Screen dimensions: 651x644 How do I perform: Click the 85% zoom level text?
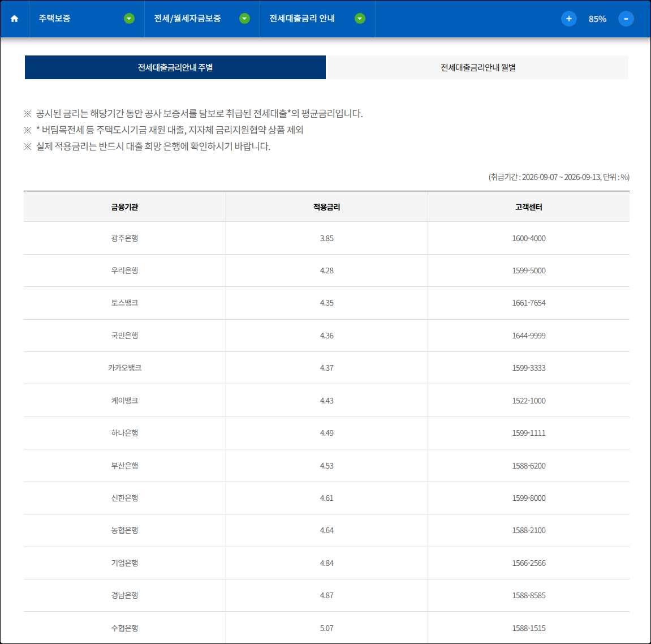click(597, 19)
